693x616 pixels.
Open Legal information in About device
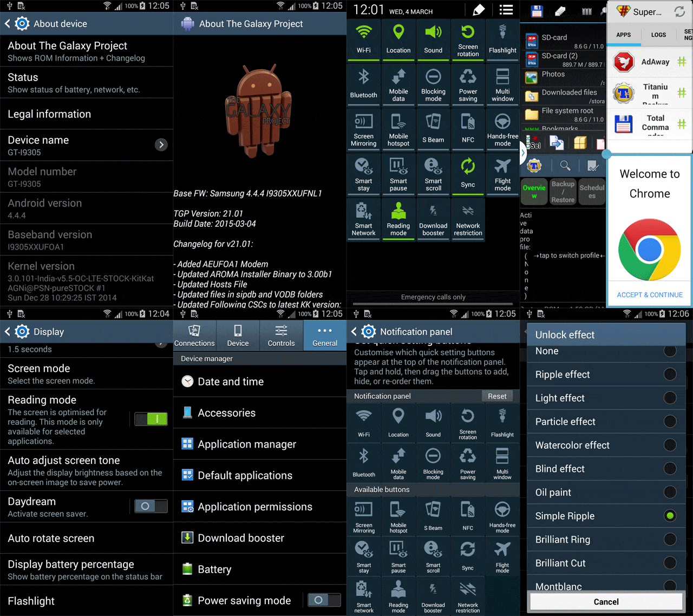[x=87, y=114]
